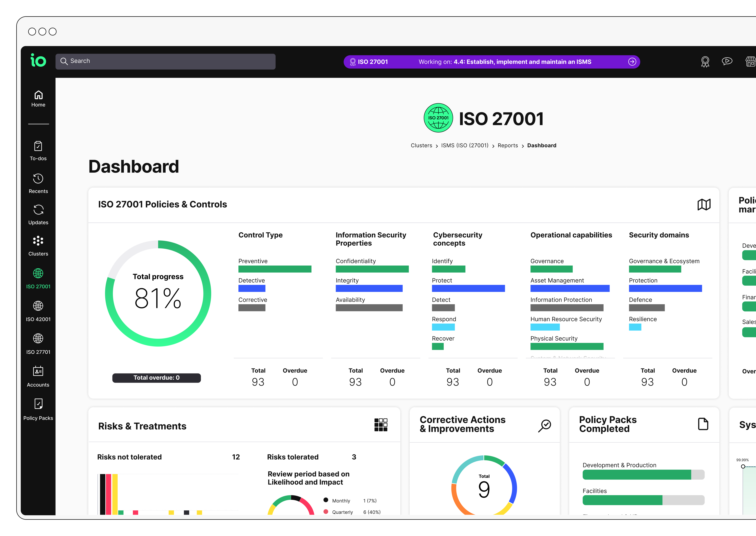The image size is (756, 536).
Task: Open Policy Packs in the sidebar
Action: coord(38,410)
